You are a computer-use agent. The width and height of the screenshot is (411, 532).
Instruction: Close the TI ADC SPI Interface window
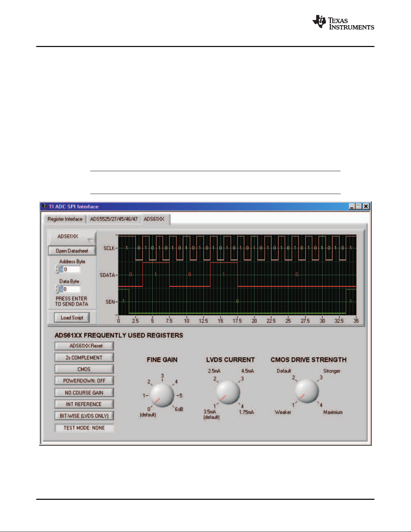(x=366, y=207)
